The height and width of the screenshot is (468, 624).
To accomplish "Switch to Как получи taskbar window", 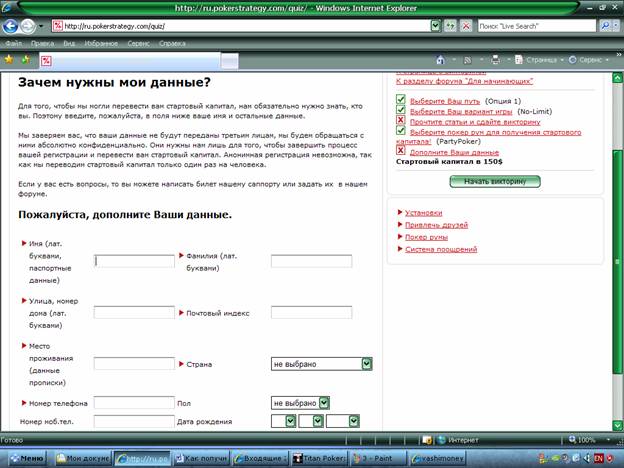I will [201, 458].
